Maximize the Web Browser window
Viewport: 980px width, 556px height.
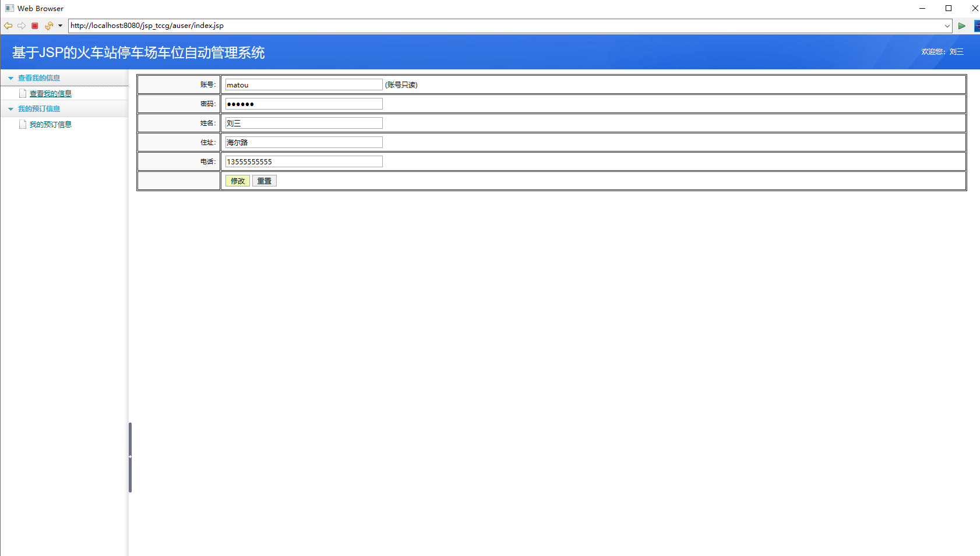[949, 8]
